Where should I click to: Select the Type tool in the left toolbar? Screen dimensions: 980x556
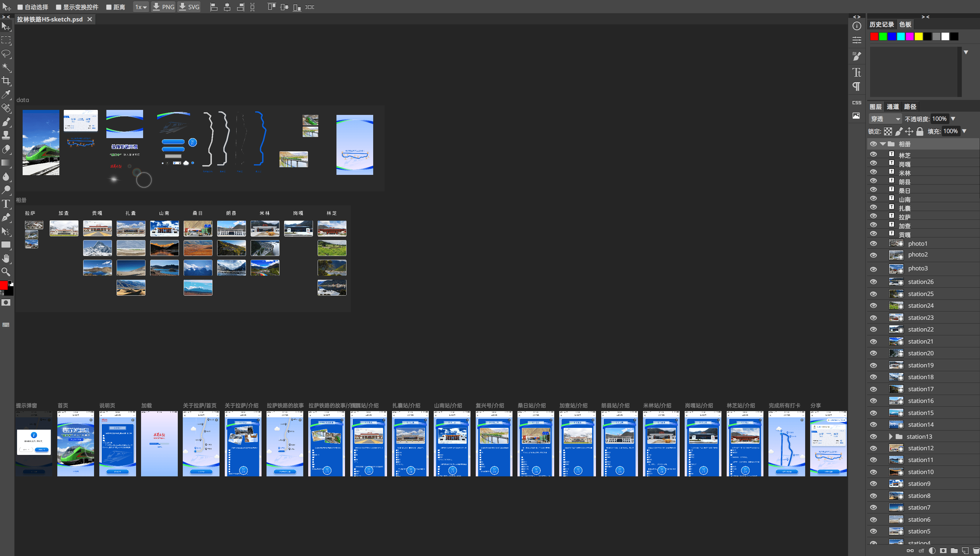point(6,204)
